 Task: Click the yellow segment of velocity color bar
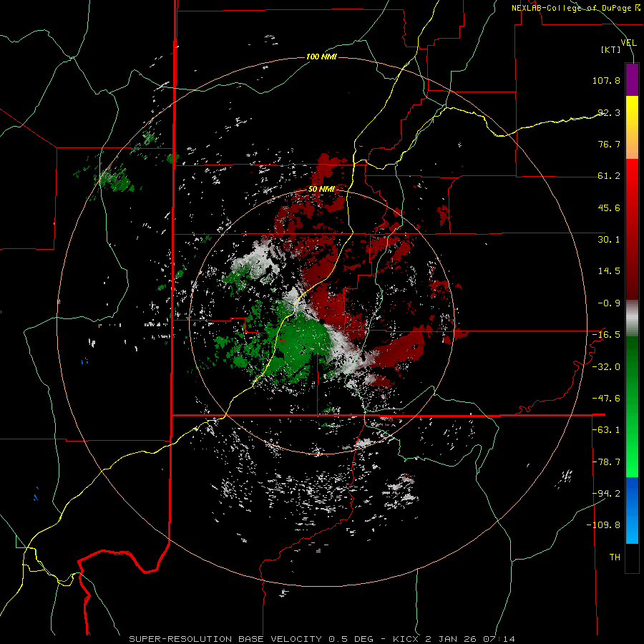click(632, 127)
